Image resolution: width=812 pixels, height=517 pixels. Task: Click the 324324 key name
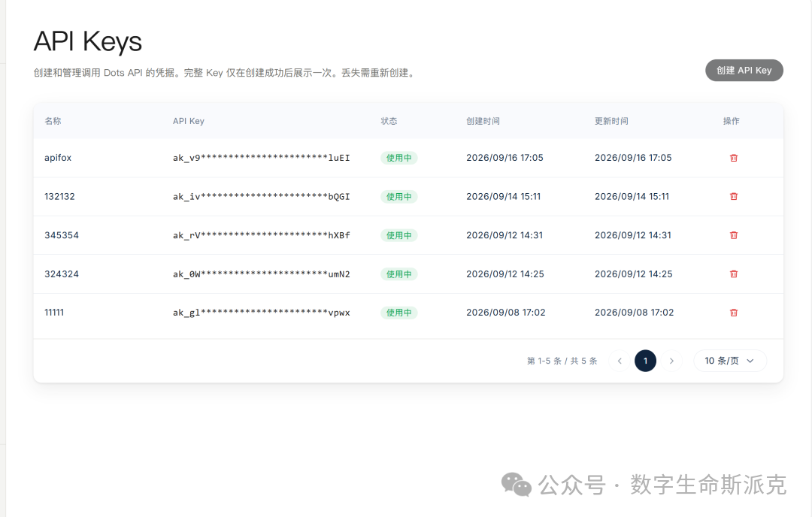tap(62, 274)
